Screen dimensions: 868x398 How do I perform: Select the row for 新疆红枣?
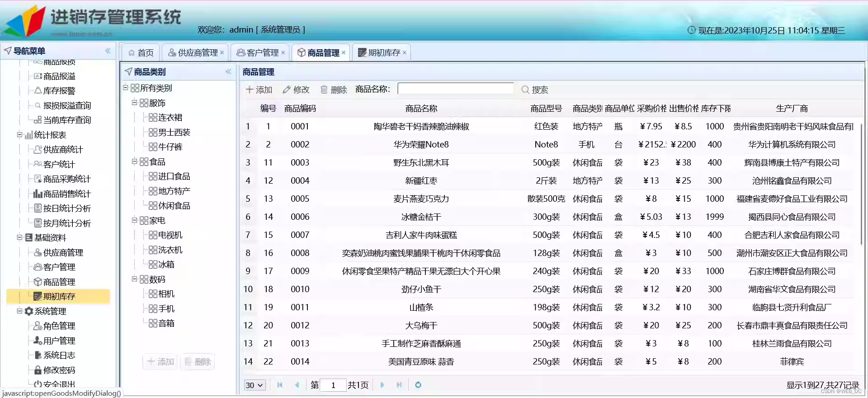pyautogui.click(x=548, y=180)
